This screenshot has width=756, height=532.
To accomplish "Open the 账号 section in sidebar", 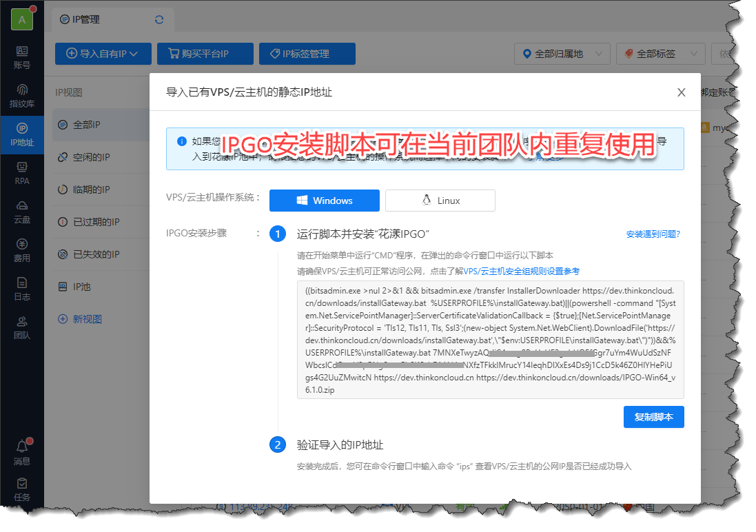I will (21, 57).
